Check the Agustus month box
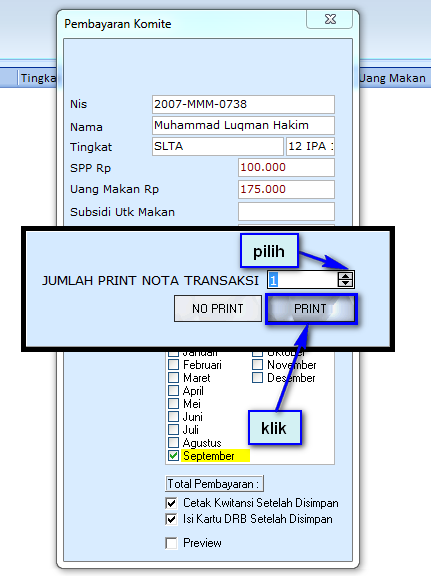The width and height of the screenshot is (431, 576). [173, 443]
